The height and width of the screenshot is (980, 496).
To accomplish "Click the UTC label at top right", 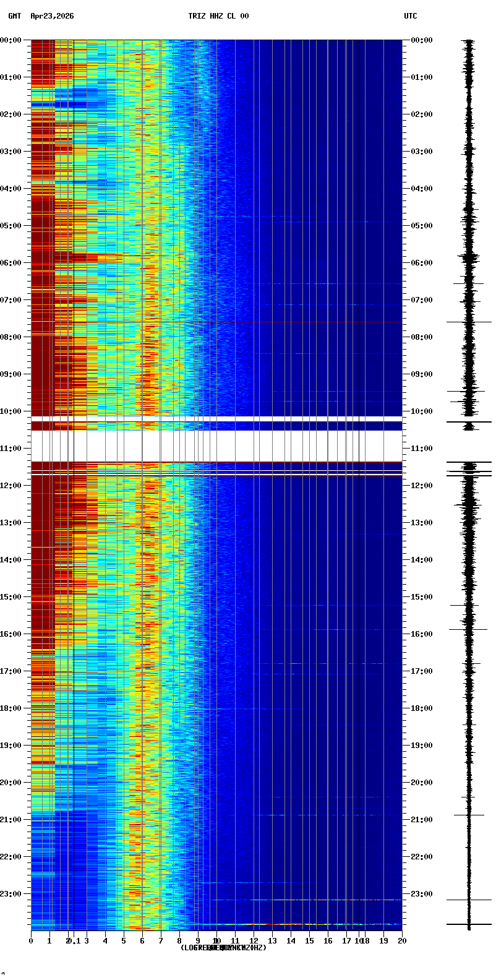I will pos(411,16).
